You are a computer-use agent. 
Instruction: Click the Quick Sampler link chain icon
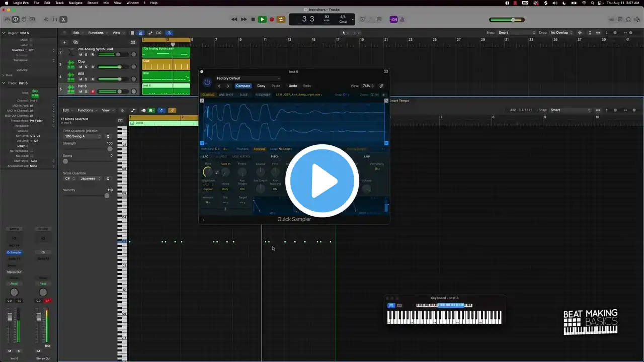pyautogui.click(x=381, y=86)
